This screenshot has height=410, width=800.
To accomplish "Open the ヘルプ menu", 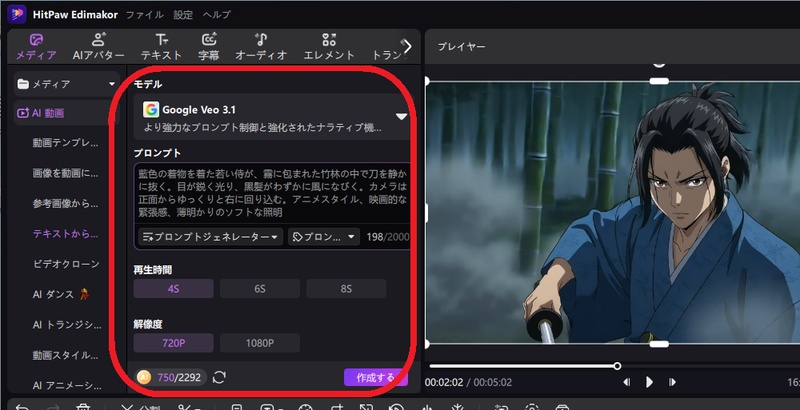I will 217,15.
